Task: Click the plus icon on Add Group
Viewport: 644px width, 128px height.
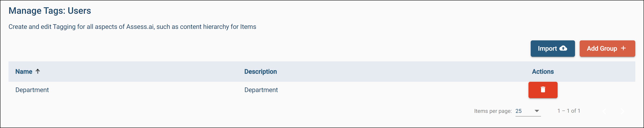Action: [x=623, y=48]
